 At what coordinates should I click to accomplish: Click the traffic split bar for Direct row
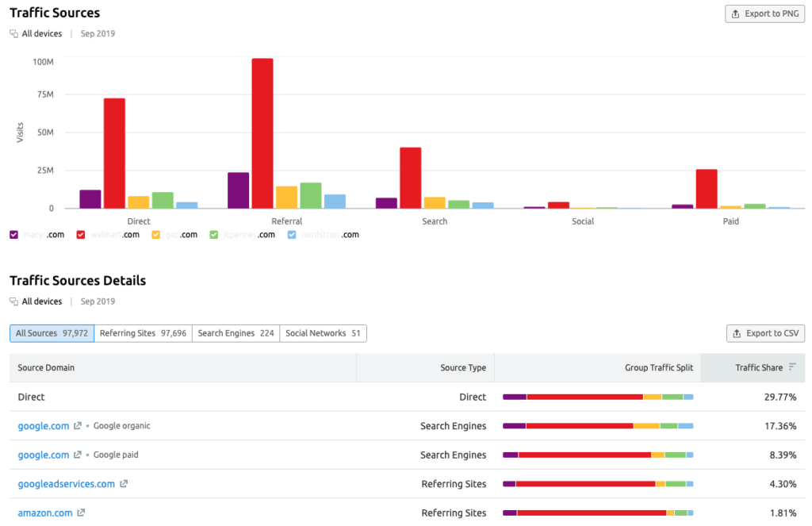pos(599,397)
